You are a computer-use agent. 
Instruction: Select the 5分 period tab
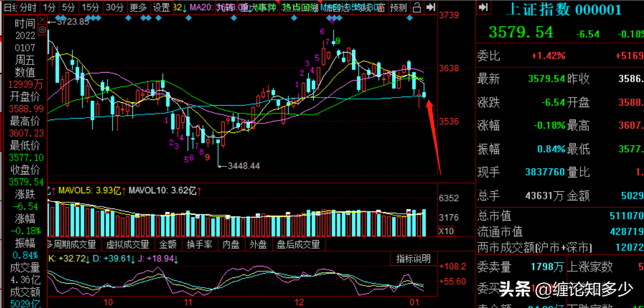pos(68,8)
